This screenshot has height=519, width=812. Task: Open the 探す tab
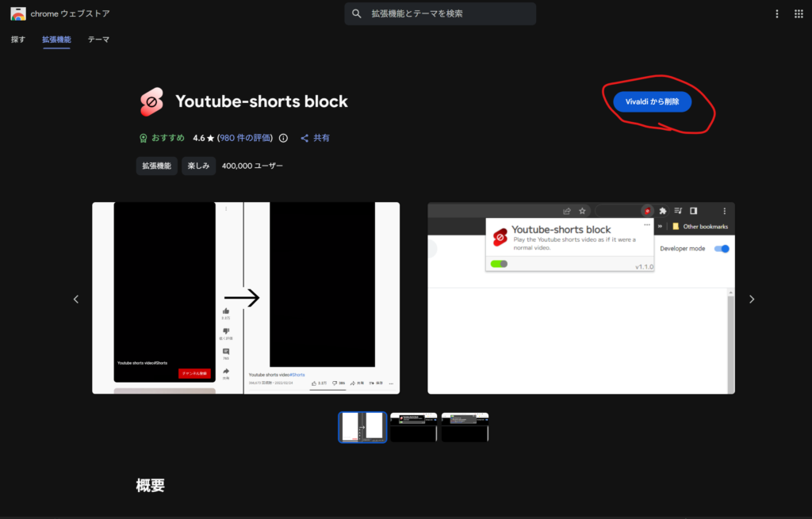18,39
